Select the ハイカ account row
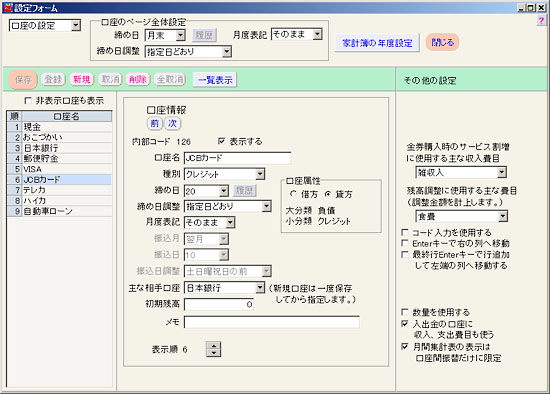Screen dimensions: 550x394 60,201
